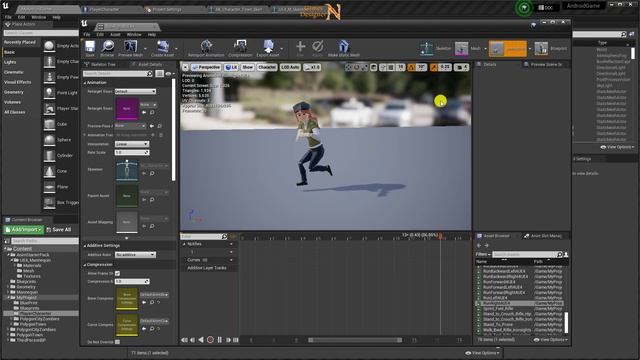640x360 pixels.
Task: Open the Interpolation Linear dropdown
Action: (132, 144)
